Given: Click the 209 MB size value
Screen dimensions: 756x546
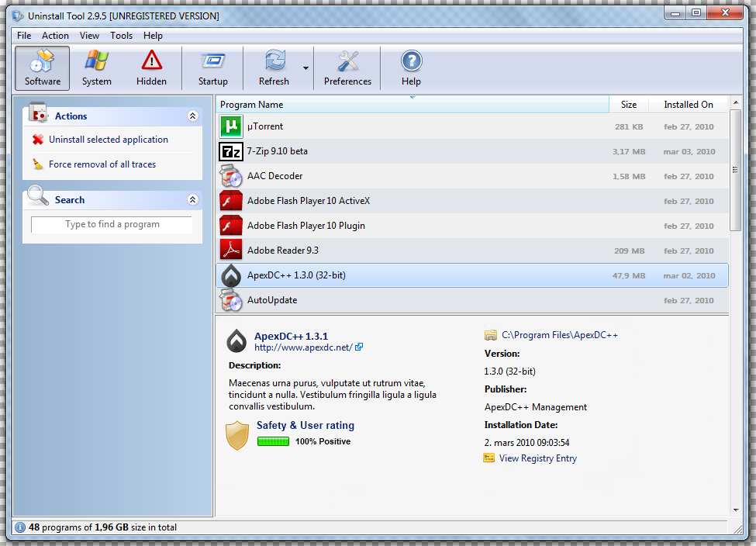Looking at the screenshot, I should 629,251.
